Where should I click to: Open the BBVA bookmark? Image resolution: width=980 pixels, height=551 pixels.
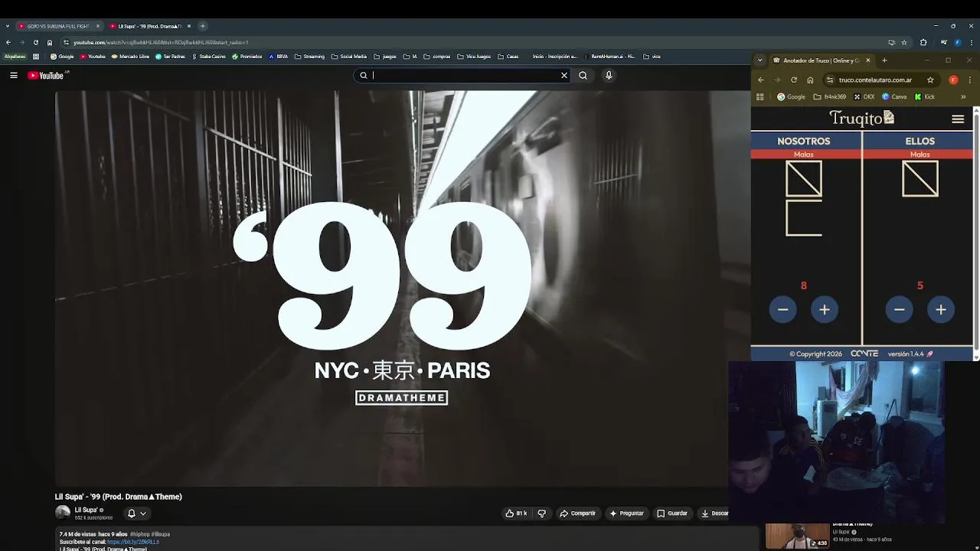(x=279, y=56)
